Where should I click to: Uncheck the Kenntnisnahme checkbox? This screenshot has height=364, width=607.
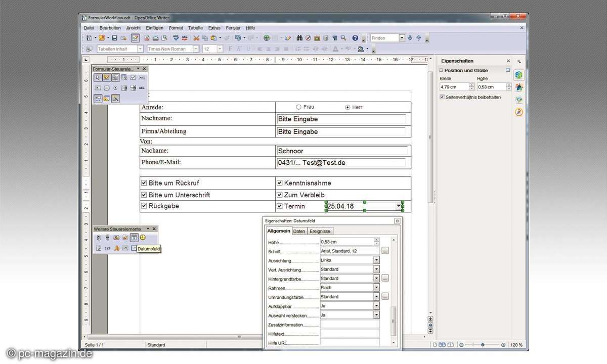click(279, 183)
